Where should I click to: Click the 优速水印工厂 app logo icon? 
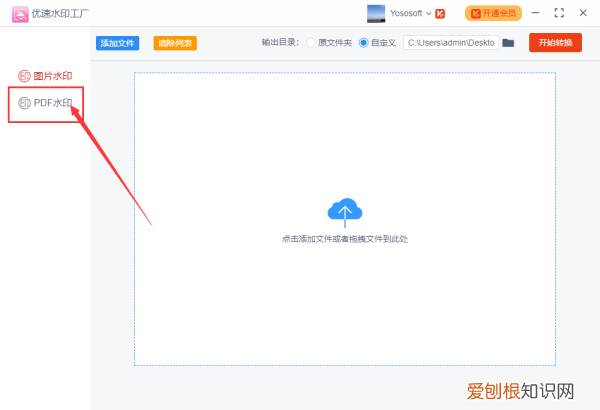point(20,14)
